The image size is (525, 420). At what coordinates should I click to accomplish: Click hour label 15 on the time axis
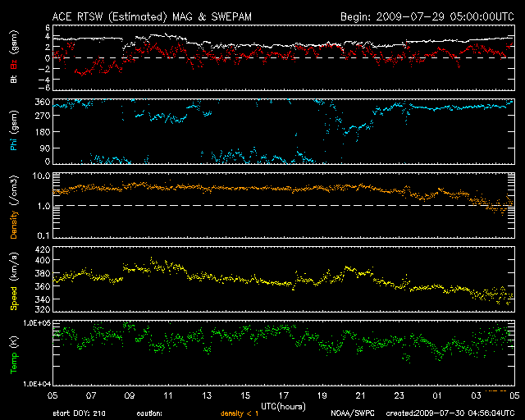245,396
